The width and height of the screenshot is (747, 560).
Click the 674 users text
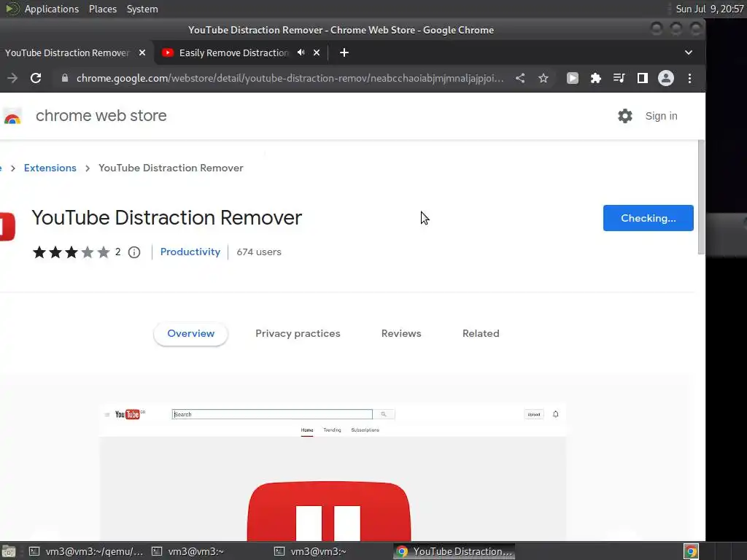pyautogui.click(x=259, y=252)
